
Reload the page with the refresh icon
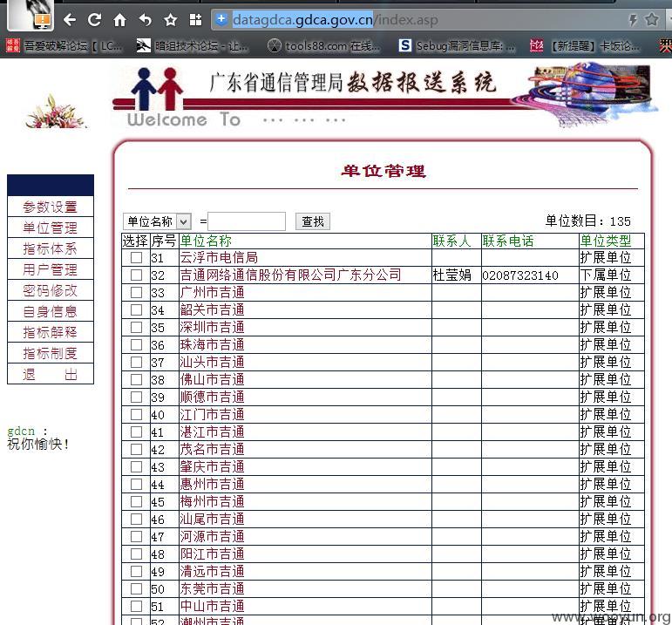[x=95, y=20]
